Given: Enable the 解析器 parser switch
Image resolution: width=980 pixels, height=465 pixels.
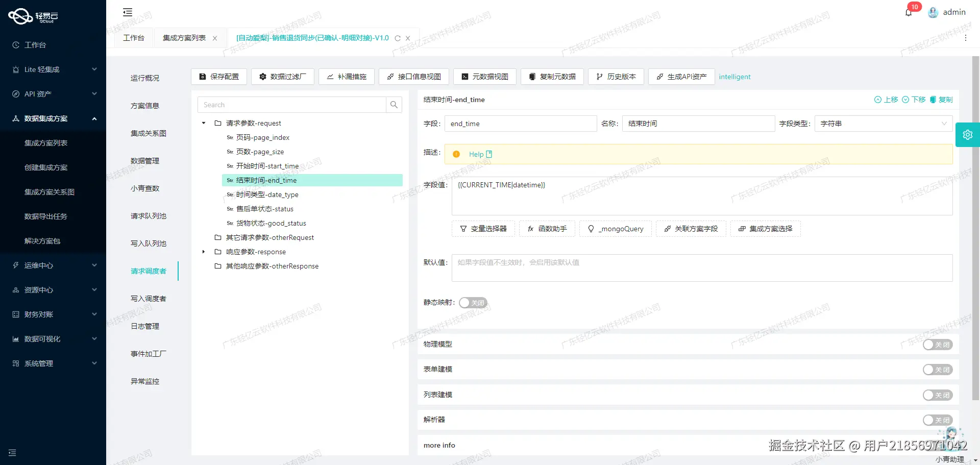Looking at the screenshot, I should click(x=937, y=420).
